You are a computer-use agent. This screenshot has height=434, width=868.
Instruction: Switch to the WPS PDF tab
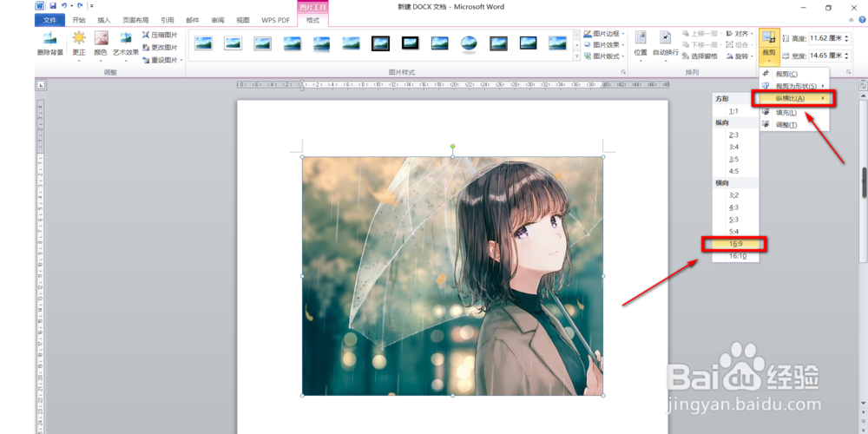276,20
